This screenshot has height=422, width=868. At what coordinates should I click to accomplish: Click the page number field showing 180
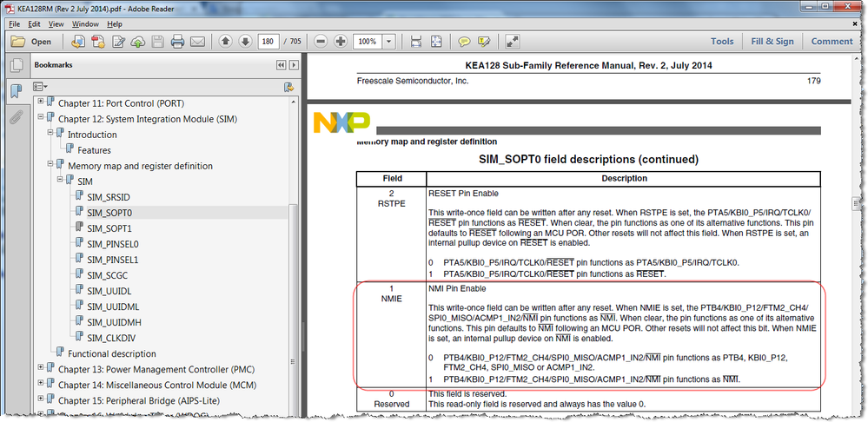[x=268, y=42]
